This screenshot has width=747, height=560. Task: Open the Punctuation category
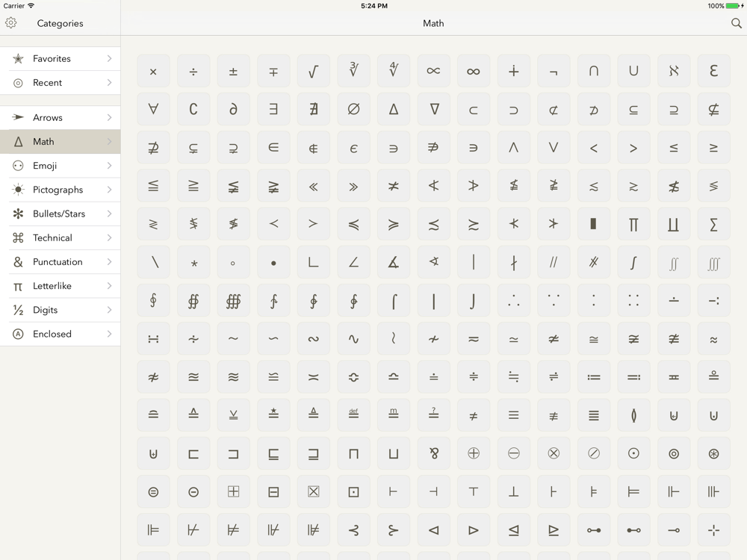click(60, 262)
